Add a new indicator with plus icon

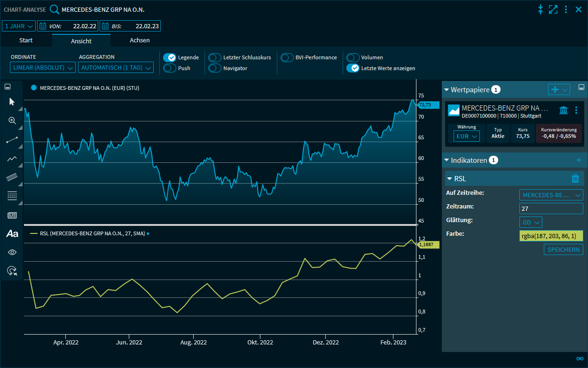(579, 160)
